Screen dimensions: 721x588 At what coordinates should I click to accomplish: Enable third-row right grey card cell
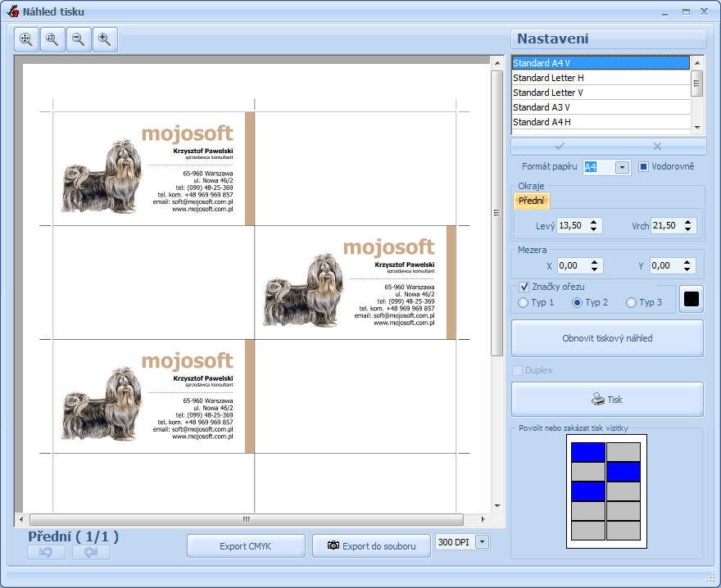pos(624,491)
